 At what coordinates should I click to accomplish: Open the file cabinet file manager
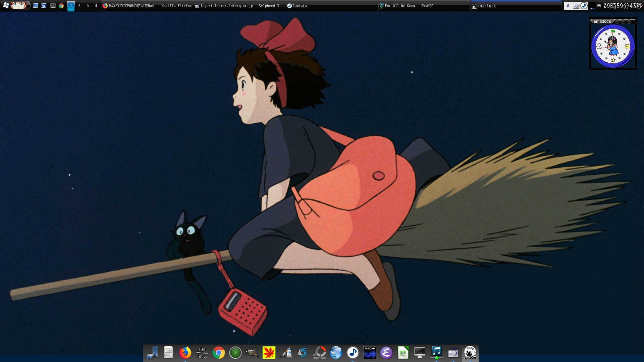168,353
